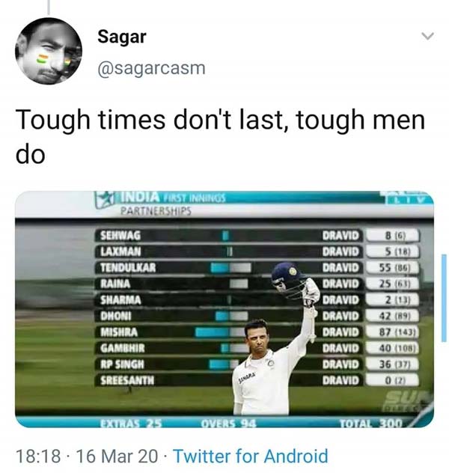Click the display name Sagar
This screenshot has height=476, width=449.
point(122,37)
